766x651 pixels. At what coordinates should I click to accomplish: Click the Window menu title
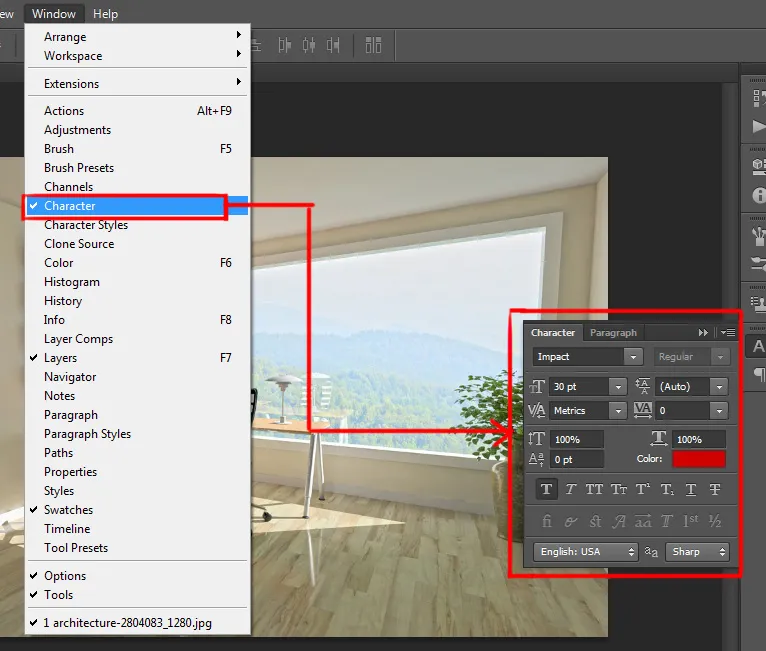(54, 14)
